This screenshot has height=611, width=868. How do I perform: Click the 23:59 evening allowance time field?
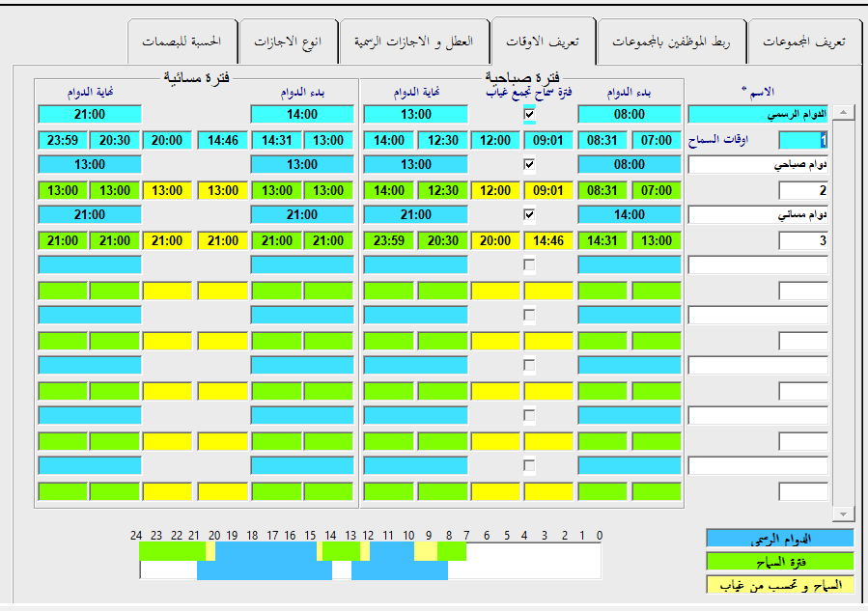63,140
